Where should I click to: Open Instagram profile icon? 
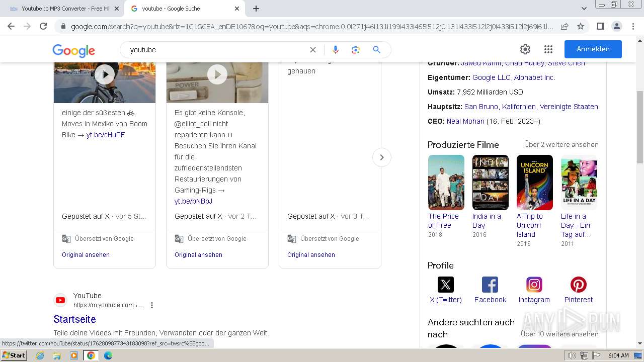tap(534, 285)
